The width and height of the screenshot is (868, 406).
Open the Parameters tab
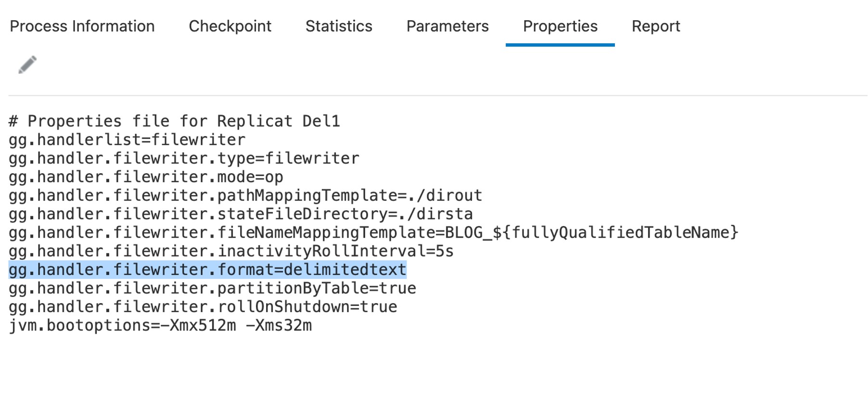click(x=447, y=26)
